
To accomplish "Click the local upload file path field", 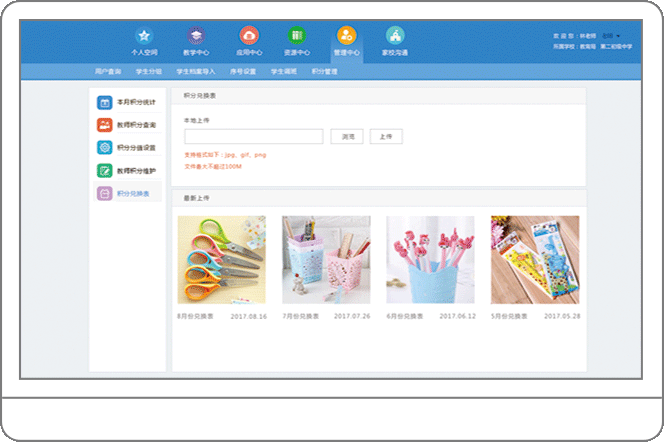I will (253, 136).
